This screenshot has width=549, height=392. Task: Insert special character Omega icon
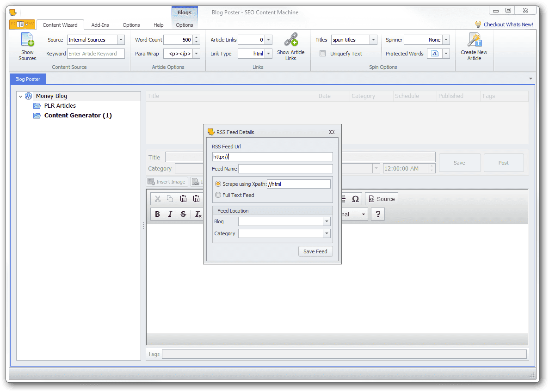[x=355, y=199]
